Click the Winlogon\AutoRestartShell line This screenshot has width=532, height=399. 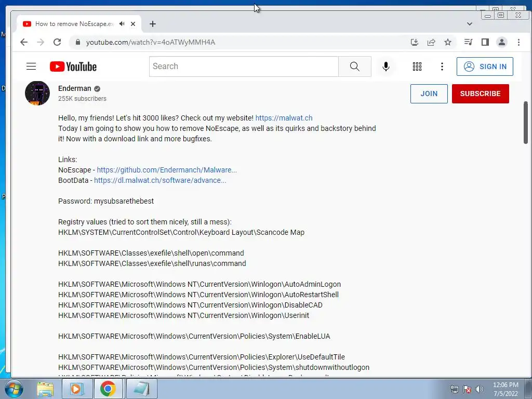tap(198, 295)
